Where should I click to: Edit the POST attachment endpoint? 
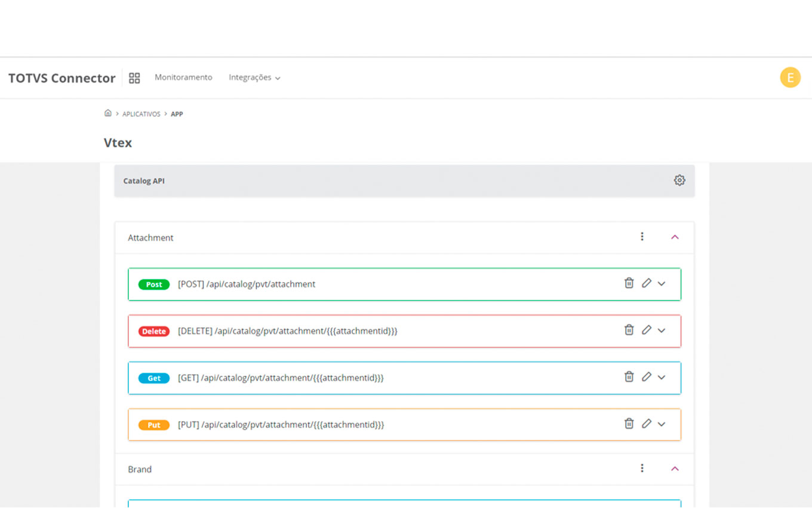(646, 283)
